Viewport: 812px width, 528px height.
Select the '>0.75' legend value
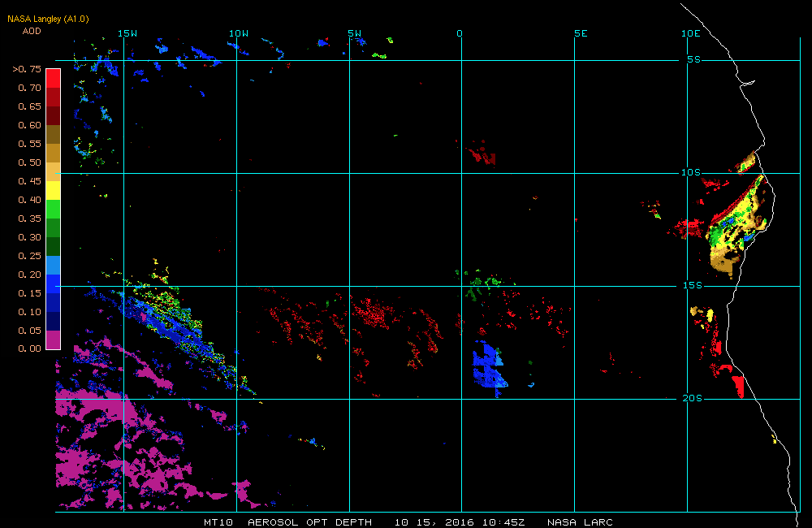click(x=27, y=69)
